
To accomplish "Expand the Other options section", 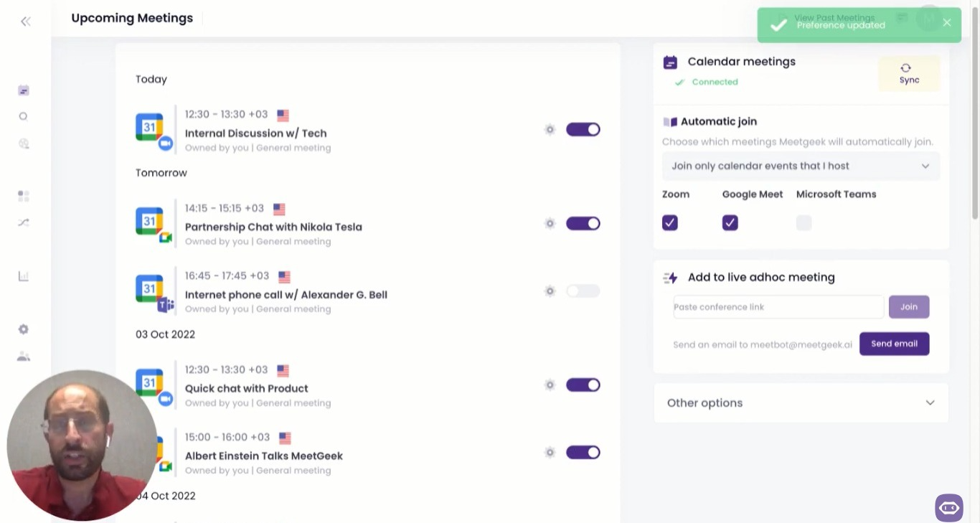I will (801, 403).
